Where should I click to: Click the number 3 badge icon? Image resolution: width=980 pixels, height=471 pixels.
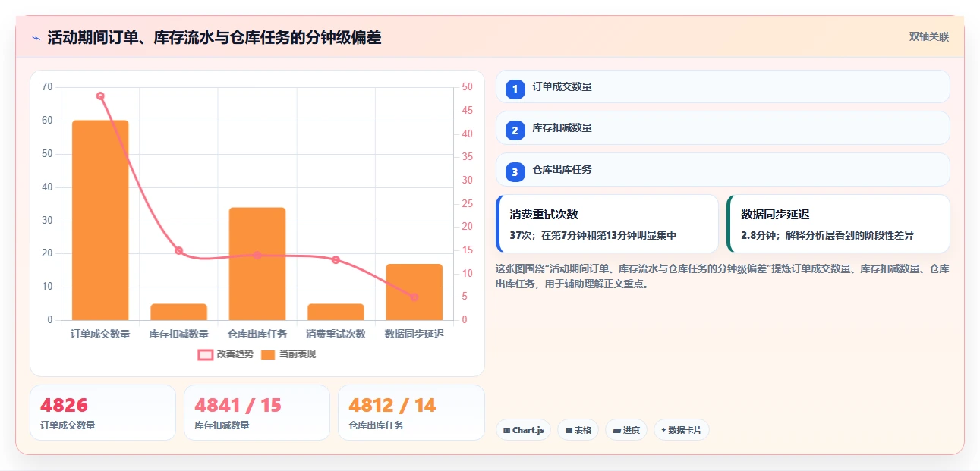click(x=515, y=172)
